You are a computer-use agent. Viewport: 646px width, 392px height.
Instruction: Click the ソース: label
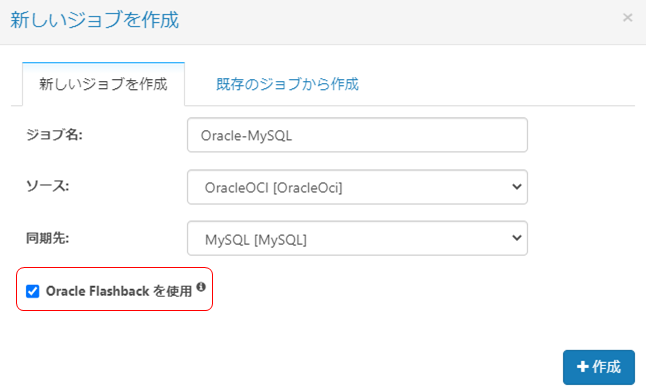(47, 186)
